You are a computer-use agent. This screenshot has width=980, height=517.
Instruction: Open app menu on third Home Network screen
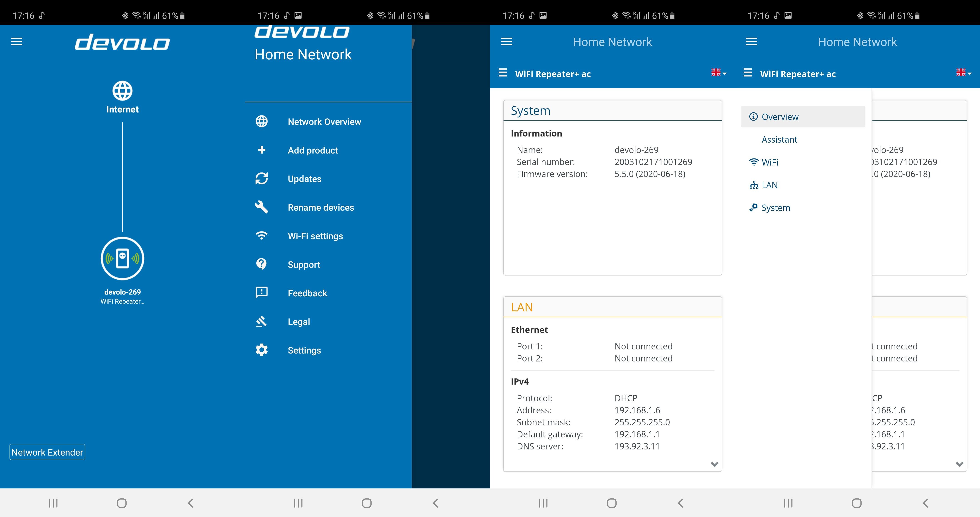coord(506,41)
